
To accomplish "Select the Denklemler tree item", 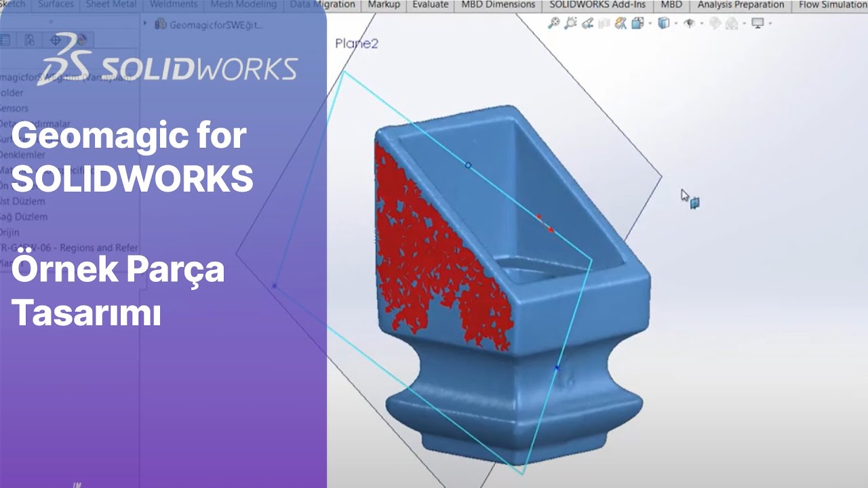I will 22,154.
